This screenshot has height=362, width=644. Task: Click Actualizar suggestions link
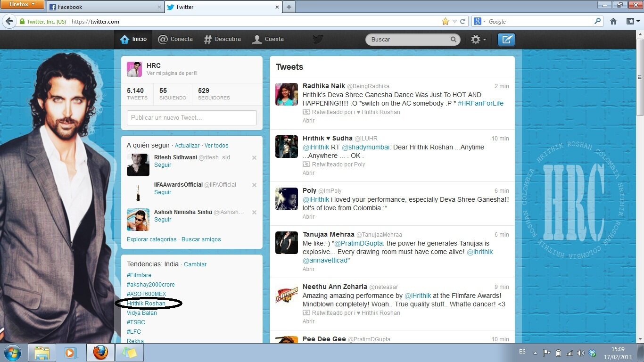coord(187,146)
